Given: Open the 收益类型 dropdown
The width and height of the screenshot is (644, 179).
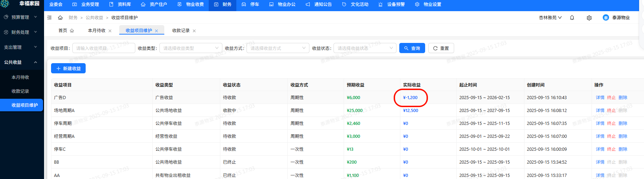Looking at the screenshot, I should [191, 48].
